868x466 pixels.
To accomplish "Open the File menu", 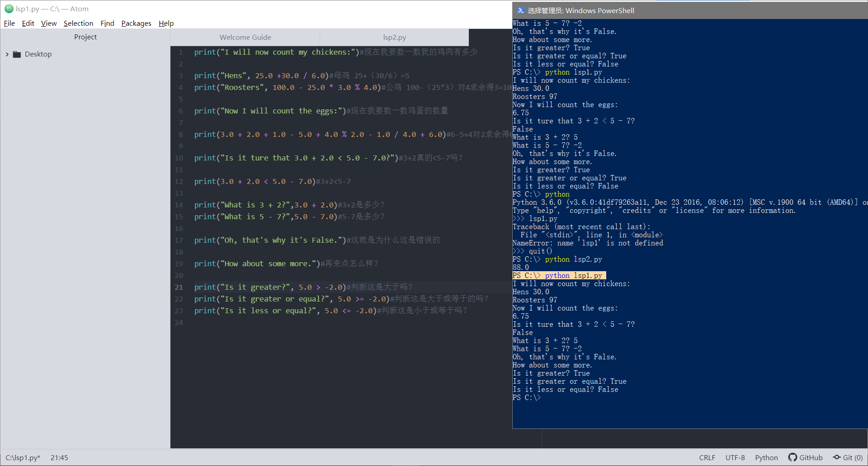I will [9, 23].
